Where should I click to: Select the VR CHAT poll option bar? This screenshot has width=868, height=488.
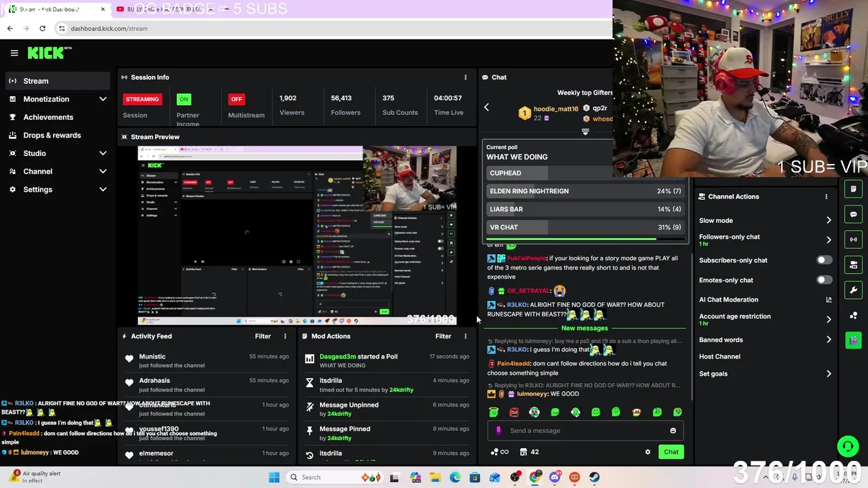click(x=585, y=227)
